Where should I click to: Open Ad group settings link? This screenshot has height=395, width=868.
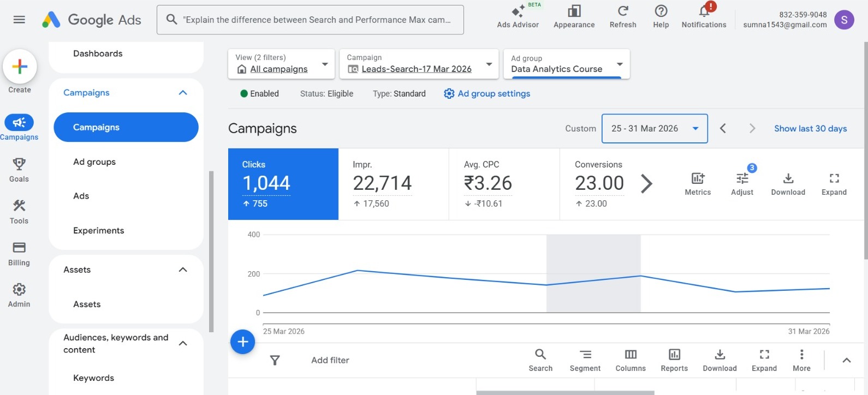click(487, 94)
